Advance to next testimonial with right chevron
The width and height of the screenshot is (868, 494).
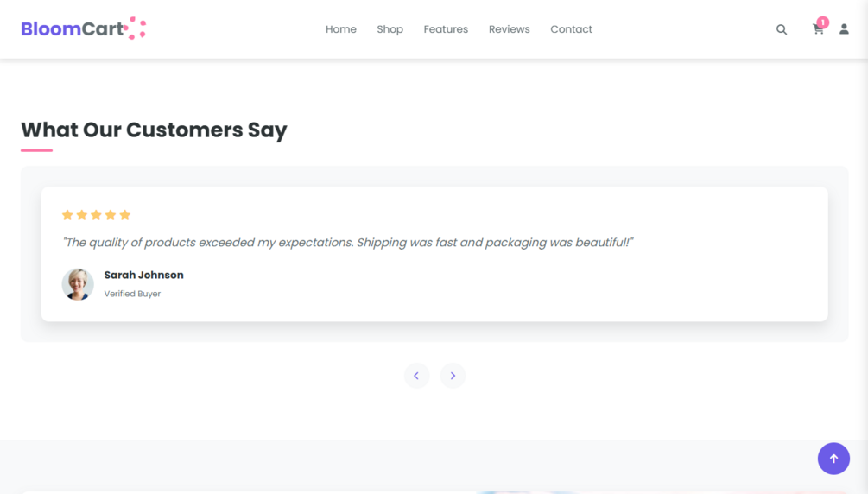coord(453,376)
